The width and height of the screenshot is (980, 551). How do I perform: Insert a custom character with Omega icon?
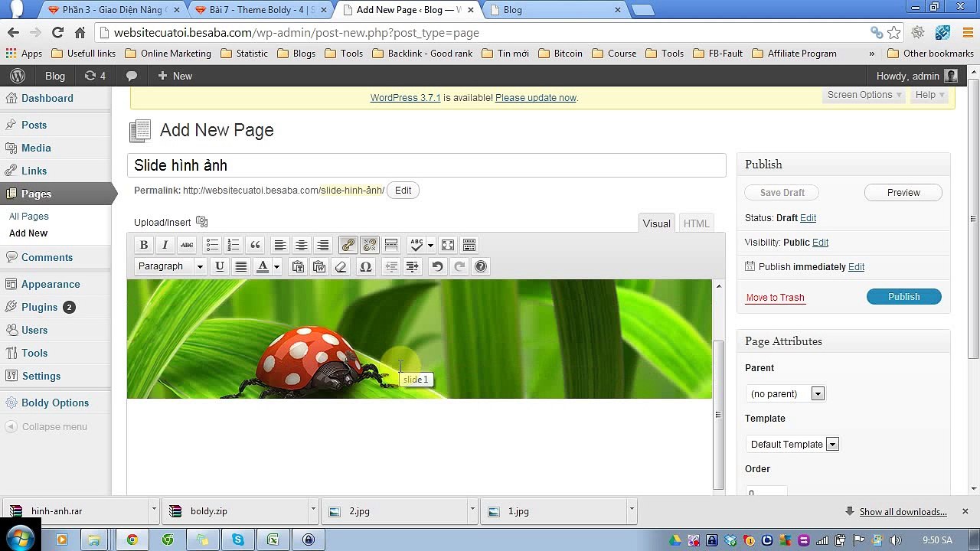click(x=366, y=266)
